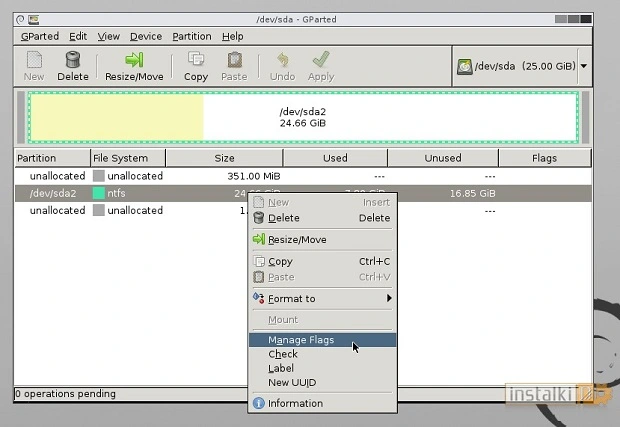This screenshot has height=427, width=620.
Task: Open the Device menu
Action: (x=146, y=36)
